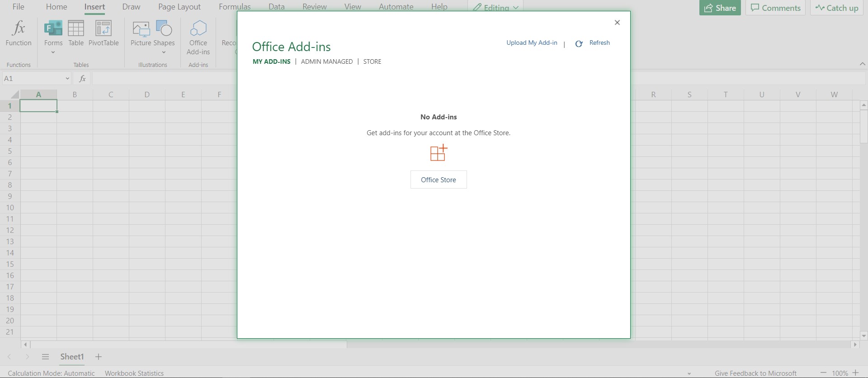Click Workbook Statistics in status bar
The height and width of the screenshot is (378, 868).
(134, 373)
